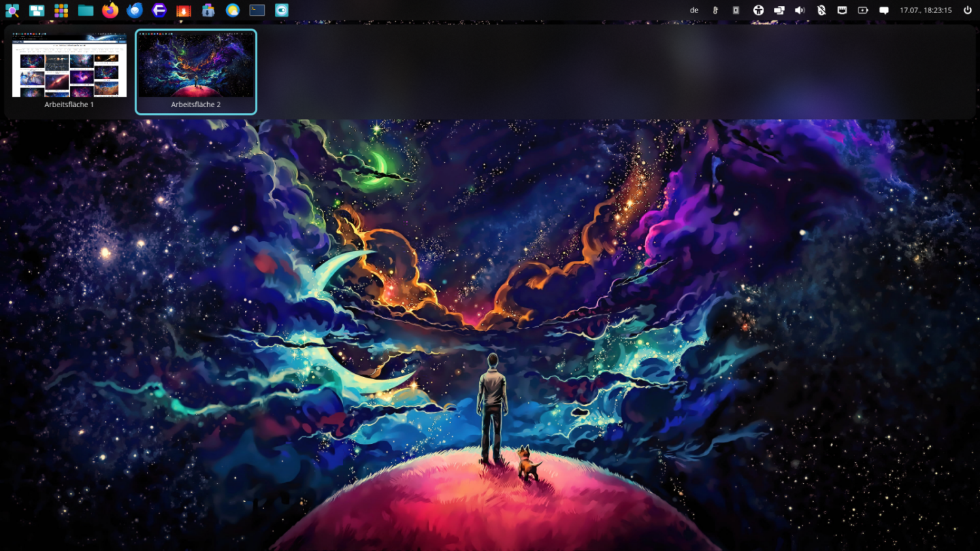
Task: Click the display/screen configuration tray icon
Action: 779,10
